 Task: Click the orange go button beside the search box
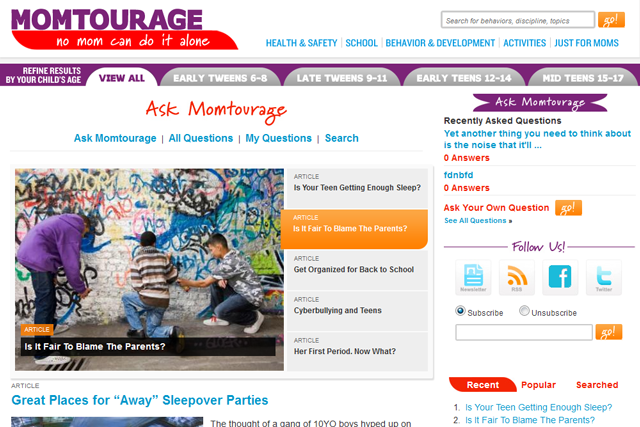[x=611, y=20]
